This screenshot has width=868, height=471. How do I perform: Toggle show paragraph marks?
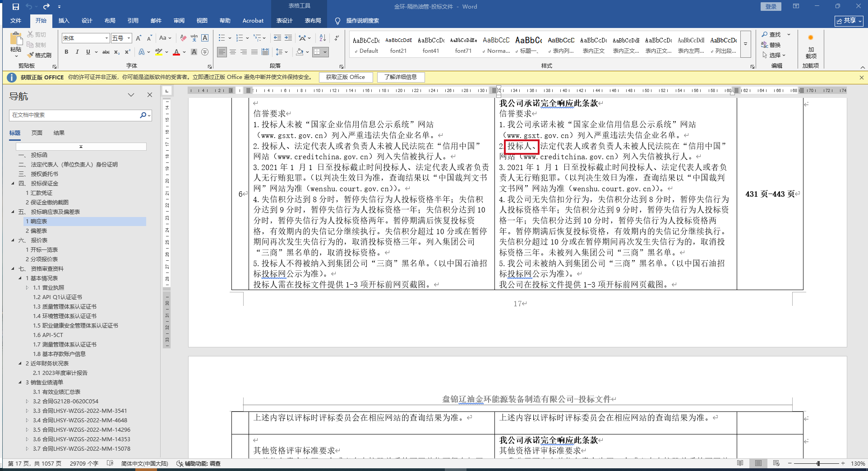point(337,38)
